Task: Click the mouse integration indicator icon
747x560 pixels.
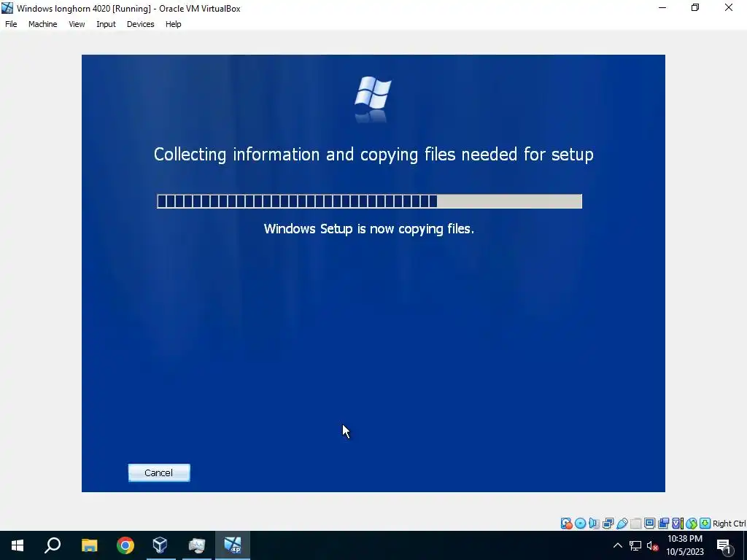Action: pos(692,524)
